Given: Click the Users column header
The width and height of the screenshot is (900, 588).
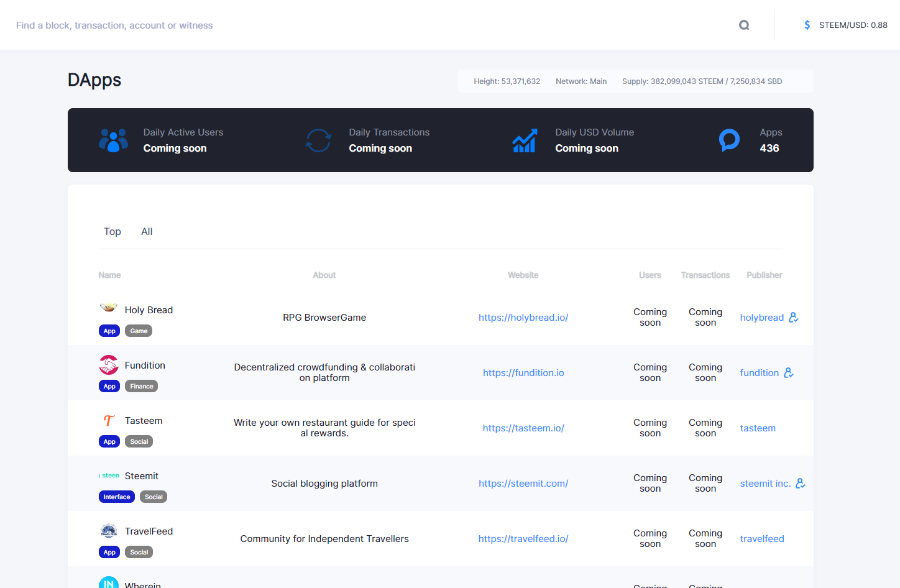Looking at the screenshot, I should tap(650, 275).
